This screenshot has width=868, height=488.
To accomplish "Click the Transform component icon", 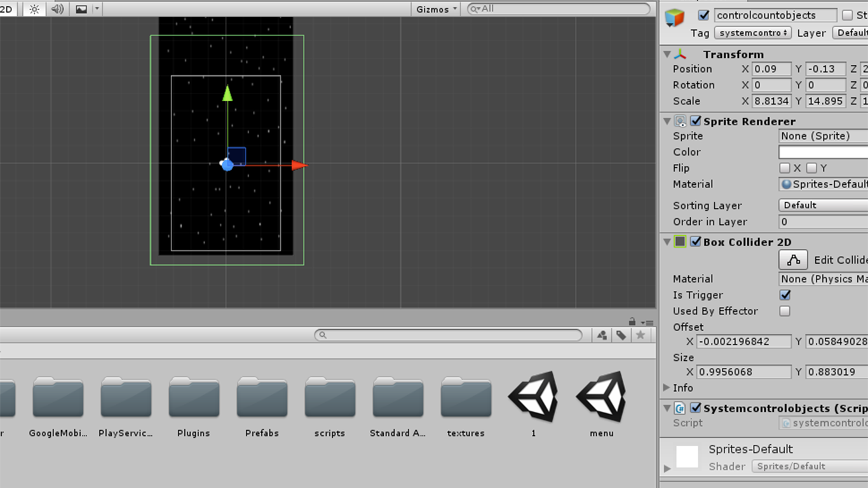I will pos(681,54).
